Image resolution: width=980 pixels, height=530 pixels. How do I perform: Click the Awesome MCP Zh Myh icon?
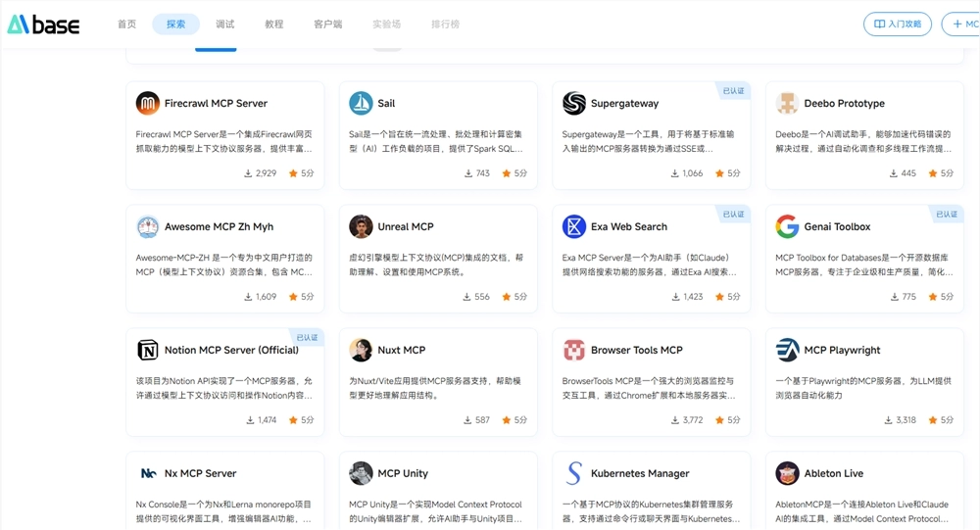(148, 226)
